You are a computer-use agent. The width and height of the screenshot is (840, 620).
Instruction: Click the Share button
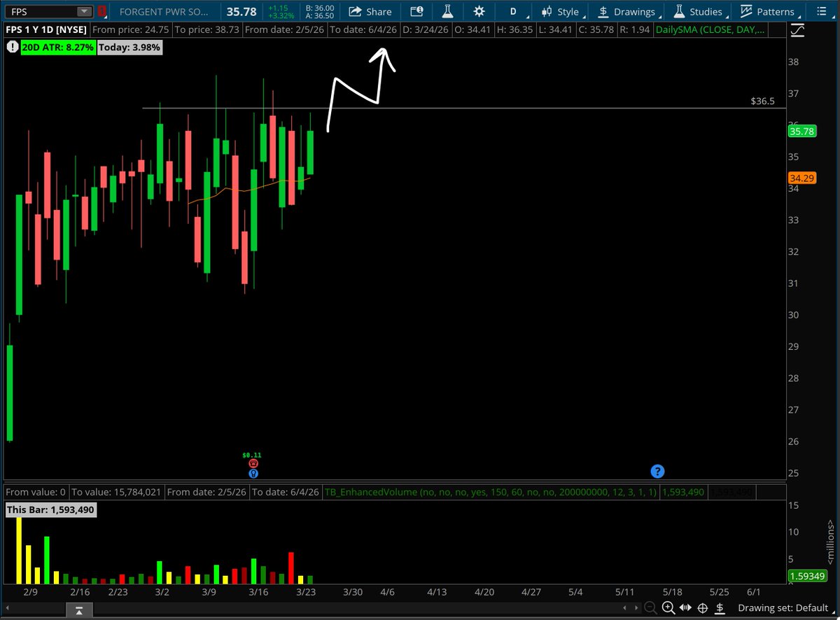point(370,11)
